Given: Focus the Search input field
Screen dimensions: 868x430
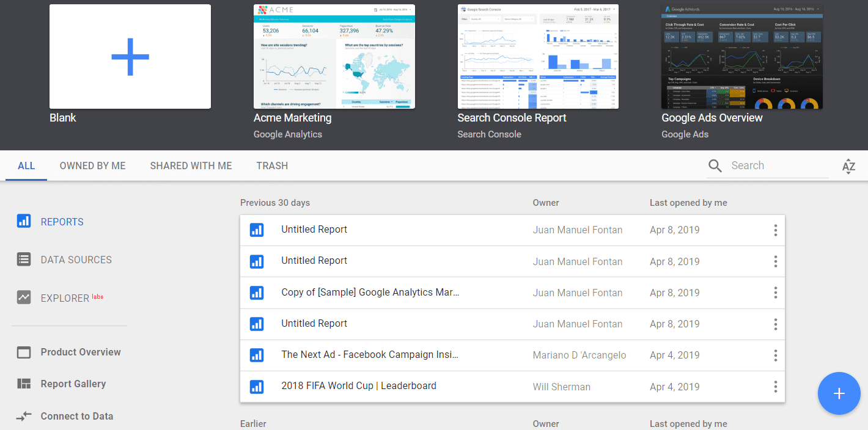Looking at the screenshot, I should coord(779,166).
